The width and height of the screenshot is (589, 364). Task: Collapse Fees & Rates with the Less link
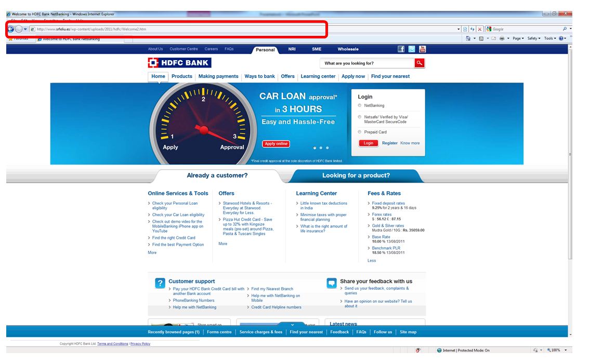click(x=372, y=261)
